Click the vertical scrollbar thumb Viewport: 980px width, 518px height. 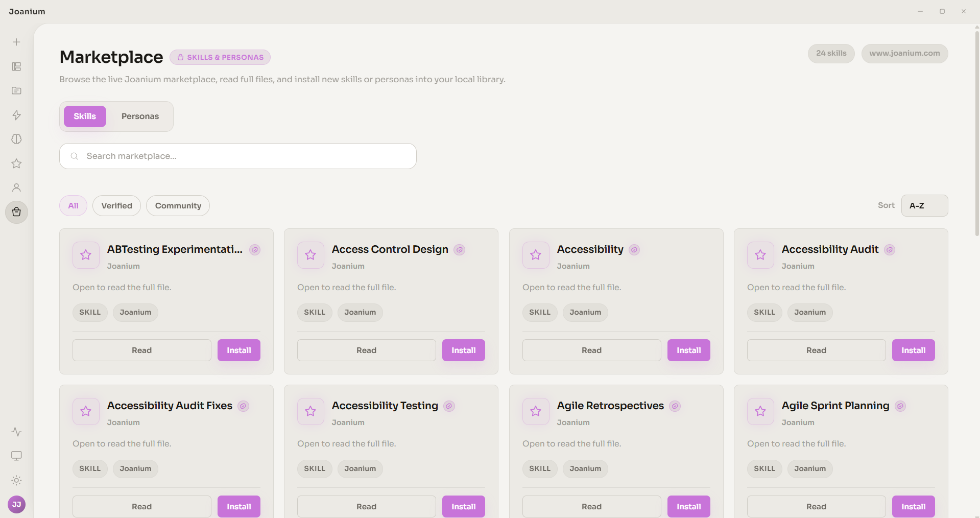point(977,133)
